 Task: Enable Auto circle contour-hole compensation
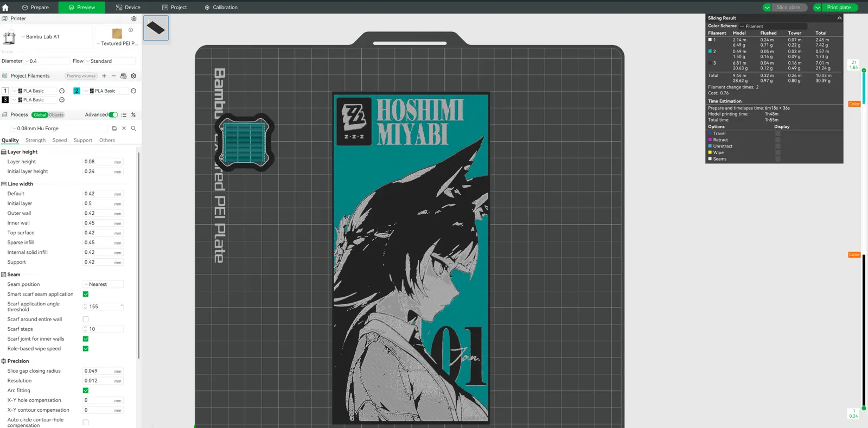[x=86, y=423]
